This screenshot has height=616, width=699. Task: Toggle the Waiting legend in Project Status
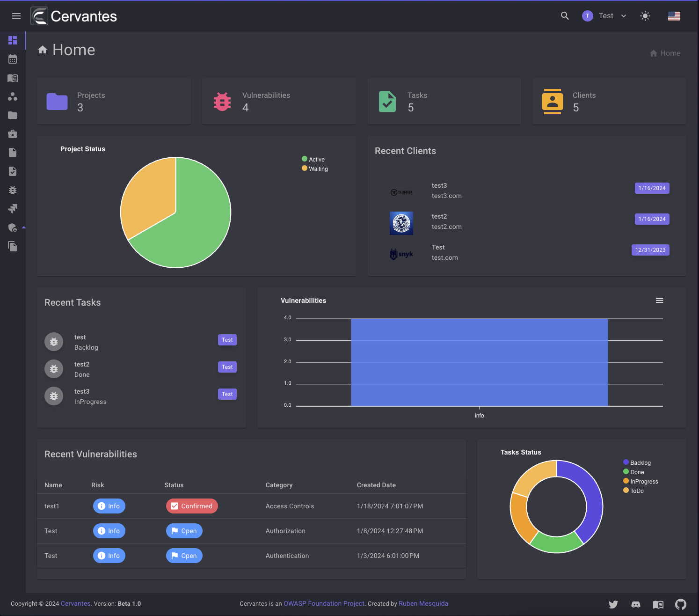[315, 169]
